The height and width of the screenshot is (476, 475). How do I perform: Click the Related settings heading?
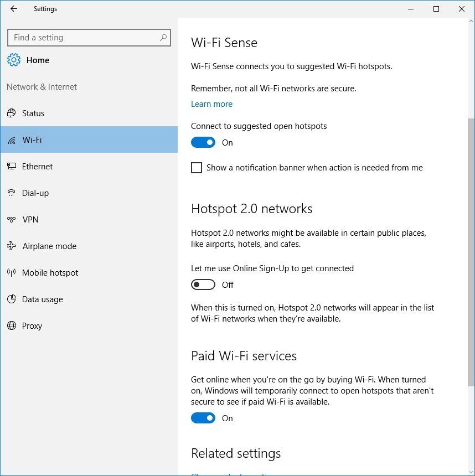point(236,453)
